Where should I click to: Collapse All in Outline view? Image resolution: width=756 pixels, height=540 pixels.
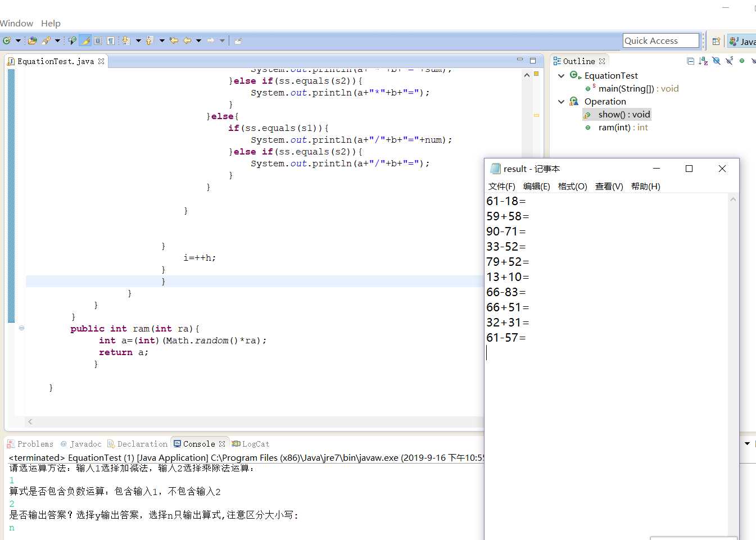[690, 61]
